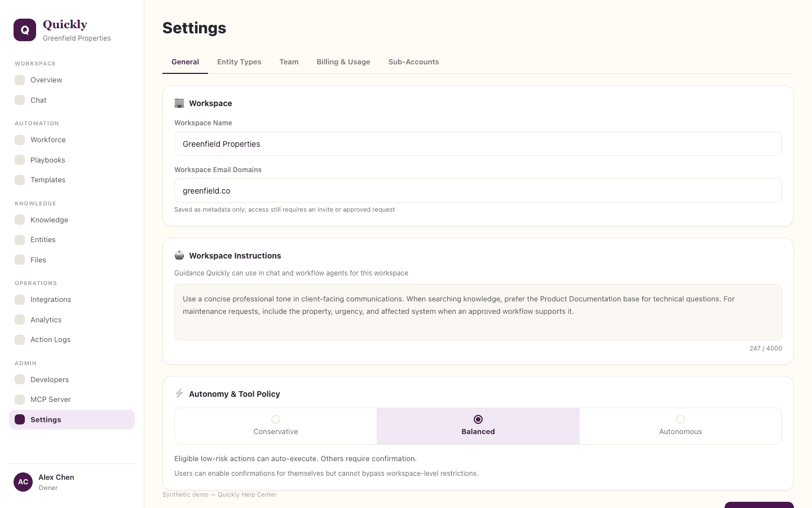Navigate to Integrations

72,300
